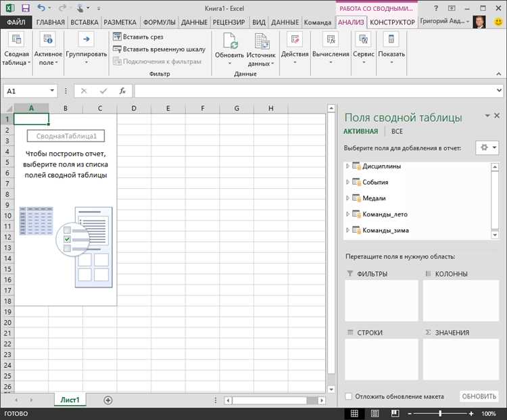507x420 pixels.
Task: Switch to Page Break preview icon
Action: point(395,413)
